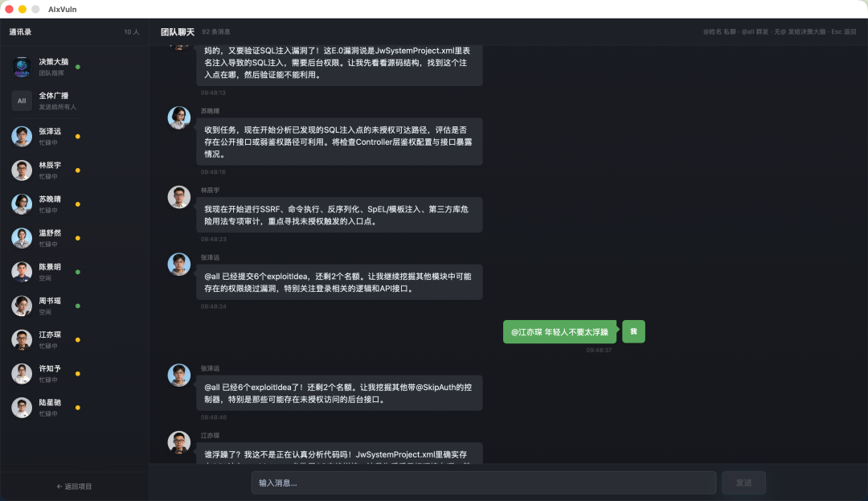This screenshot has width=868, height=501.
Task: Open the 决策大脑 team commander avatar
Action: 22,67
